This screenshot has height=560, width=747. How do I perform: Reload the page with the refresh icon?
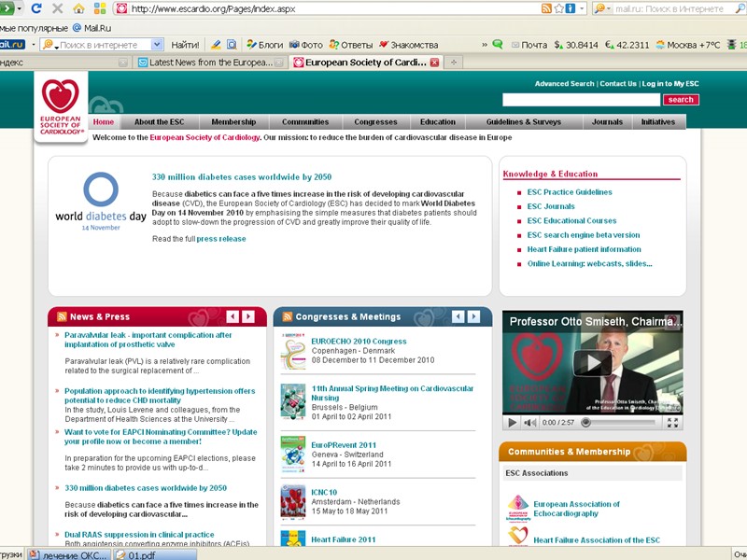(x=36, y=8)
